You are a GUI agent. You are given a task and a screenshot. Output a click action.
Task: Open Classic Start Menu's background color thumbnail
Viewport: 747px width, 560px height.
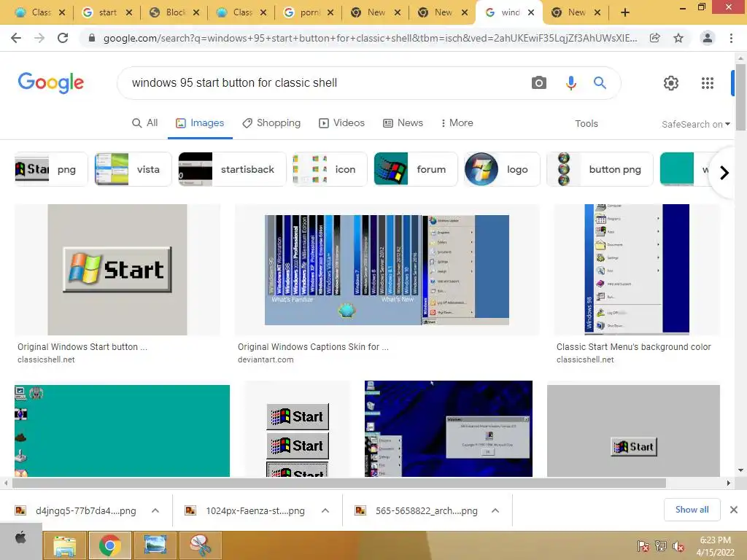click(x=637, y=270)
